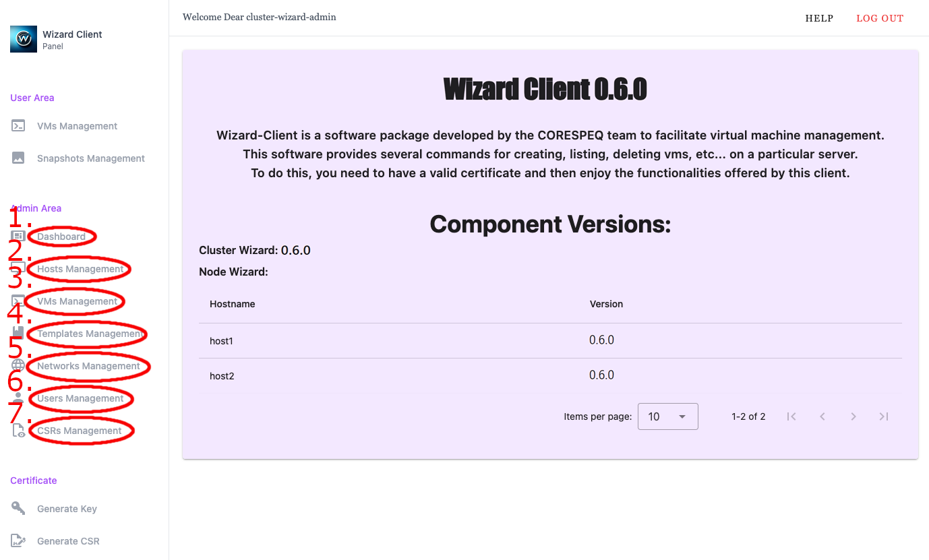Open Hosts Management in Admin Area
This screenshot has width=929, height=560.
(80, 269)
